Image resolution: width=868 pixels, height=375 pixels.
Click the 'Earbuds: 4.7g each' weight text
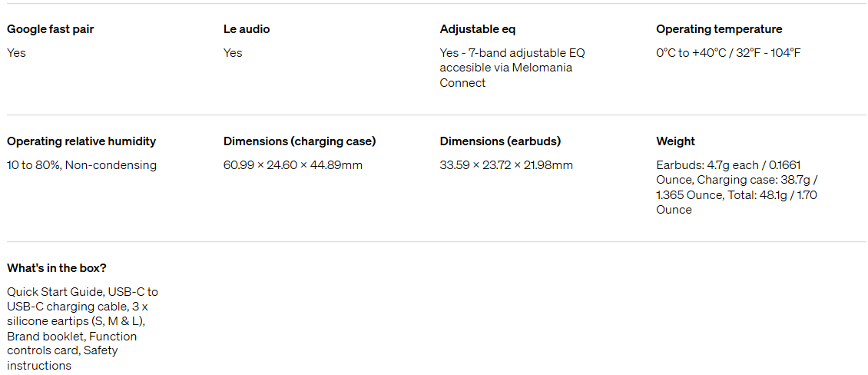[707, 165]
